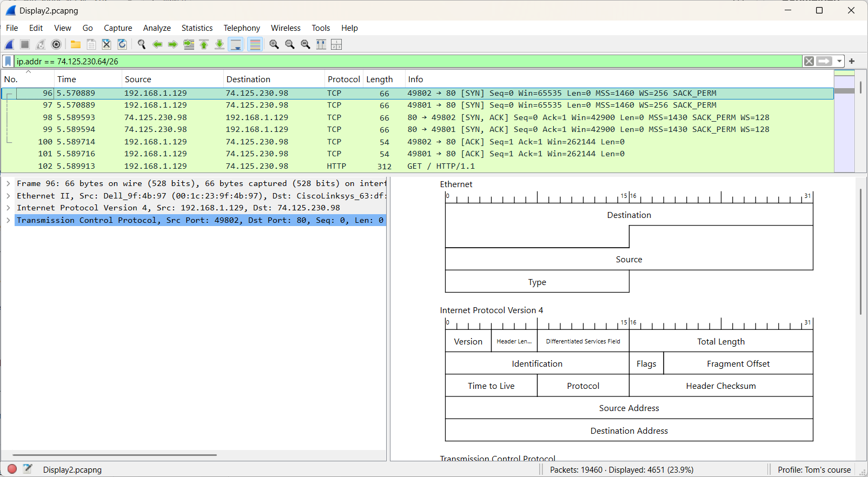Screen dimensions: 868x477
Task: Click the restart current capture icon
Action: coord(41,44)
